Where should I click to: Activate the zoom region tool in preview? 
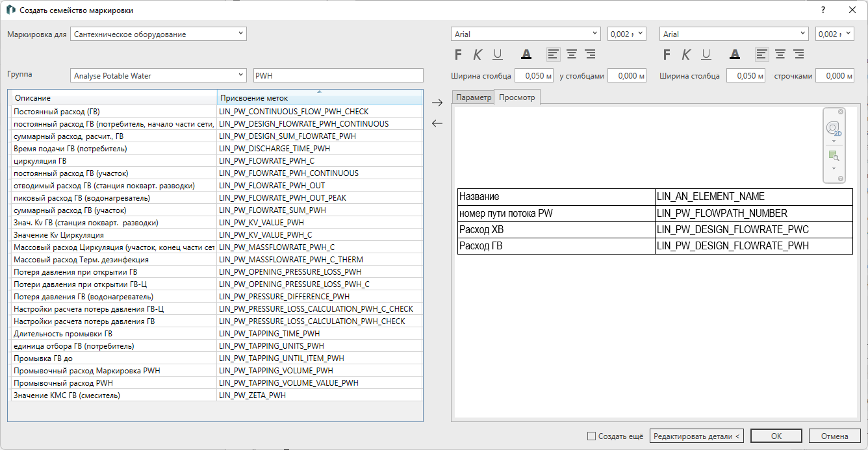coord(833,156)
